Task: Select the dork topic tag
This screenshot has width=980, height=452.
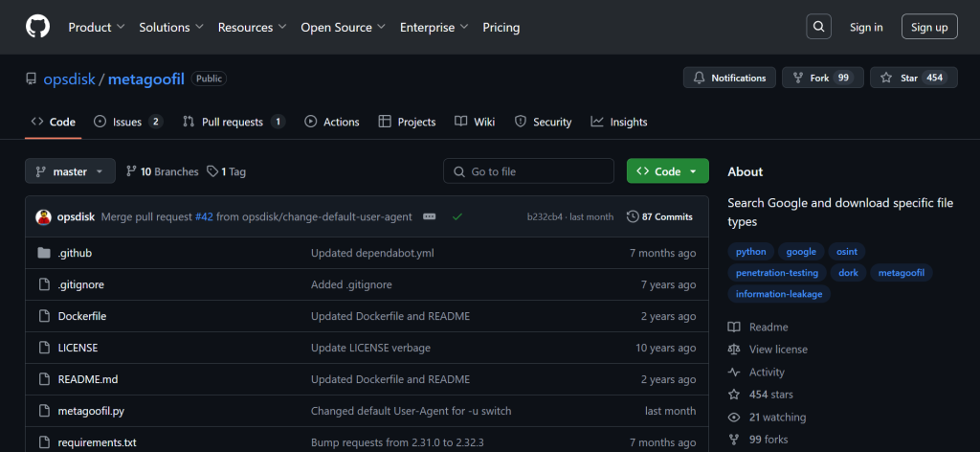Action: coord(848,273)
